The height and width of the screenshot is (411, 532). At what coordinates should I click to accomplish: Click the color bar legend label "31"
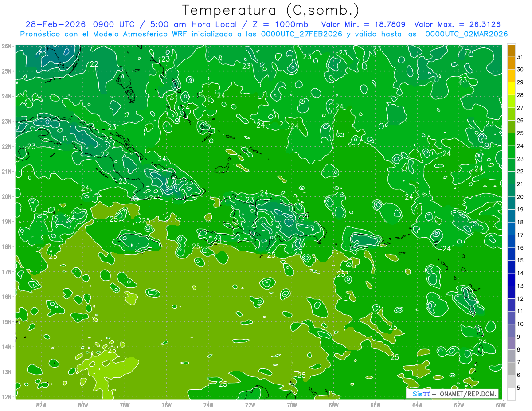(520, 57)
